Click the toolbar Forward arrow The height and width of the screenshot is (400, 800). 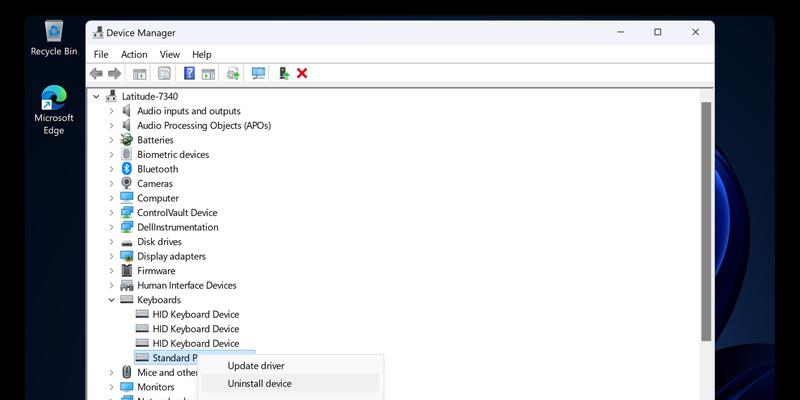(x=114, y=73)
